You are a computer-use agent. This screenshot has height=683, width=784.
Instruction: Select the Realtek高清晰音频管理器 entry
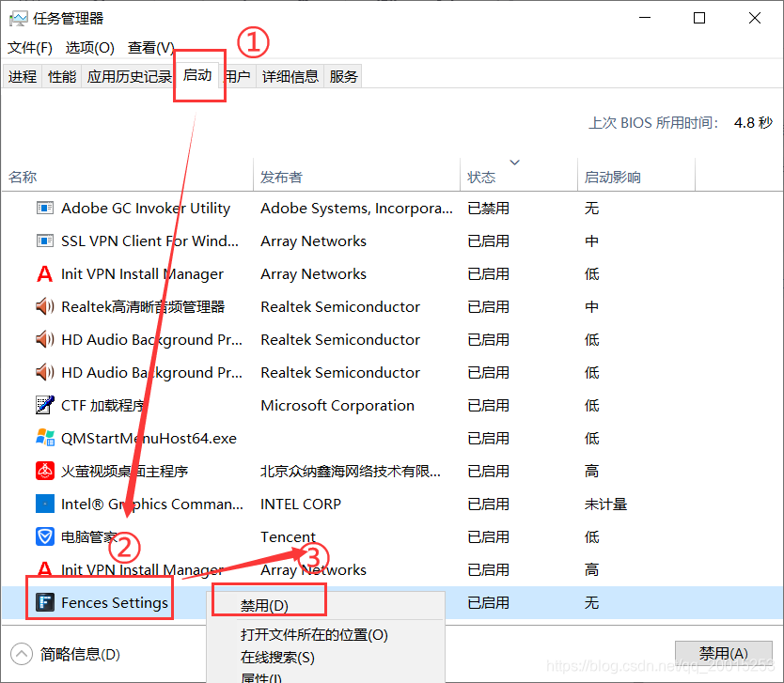(x=143, y=306)
